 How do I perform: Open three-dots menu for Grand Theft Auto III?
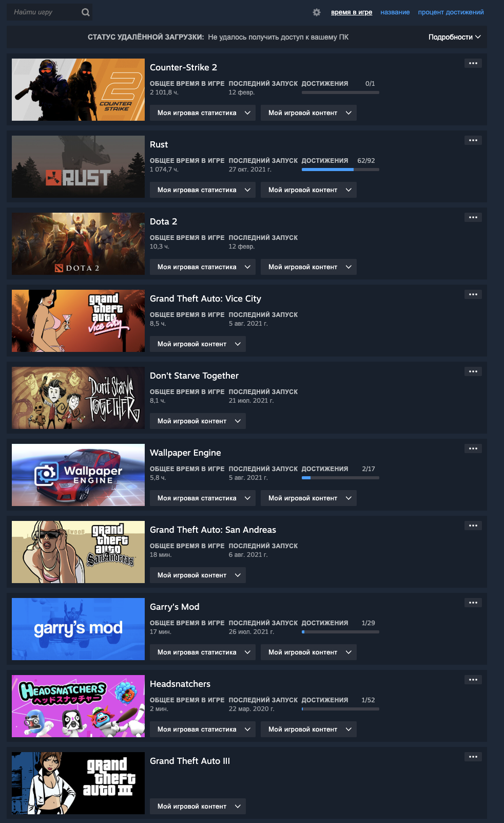(x=473, y=757)
